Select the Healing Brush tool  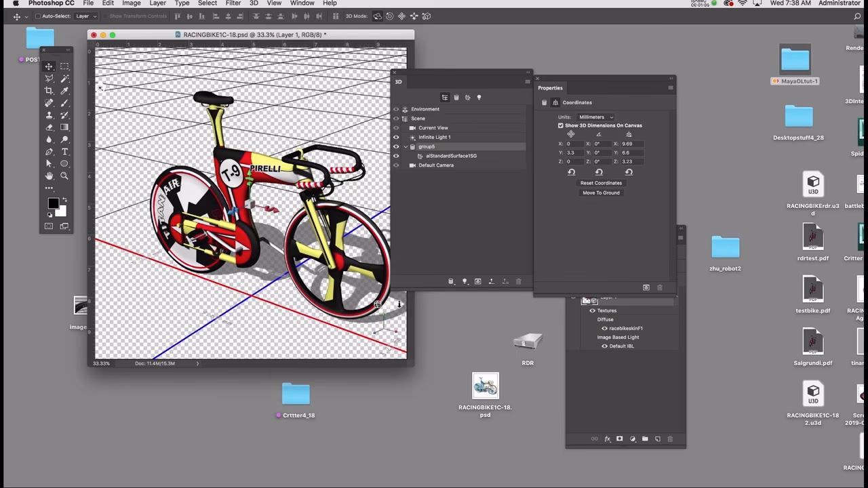(x=48, y=102)
